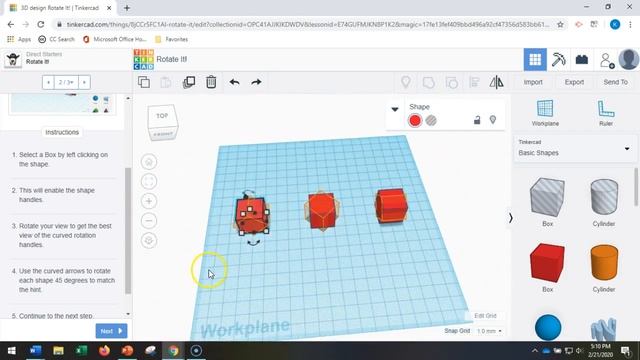Click the Workplane tool
Image resolution: width=640 pixels, height=360 pixels.
[x=545, y=113]
